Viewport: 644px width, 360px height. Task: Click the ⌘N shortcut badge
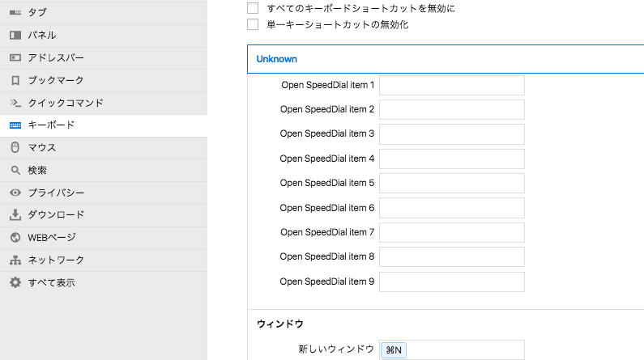[x=394, y=350]
